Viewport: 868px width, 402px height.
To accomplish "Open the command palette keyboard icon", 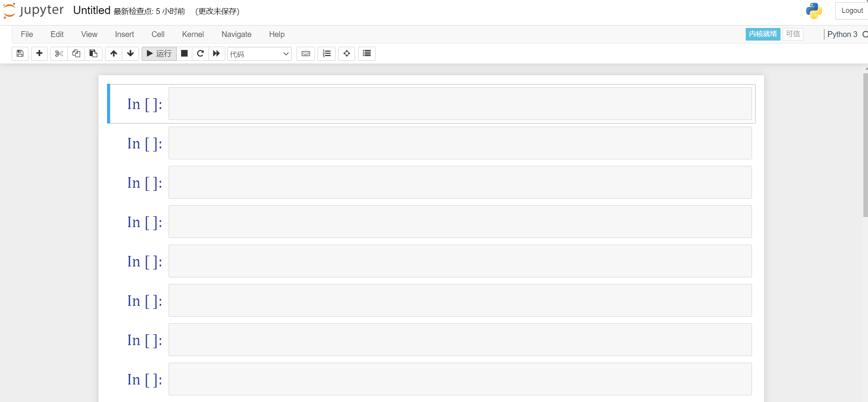I will pyautogui.click(x=306, y=53).
